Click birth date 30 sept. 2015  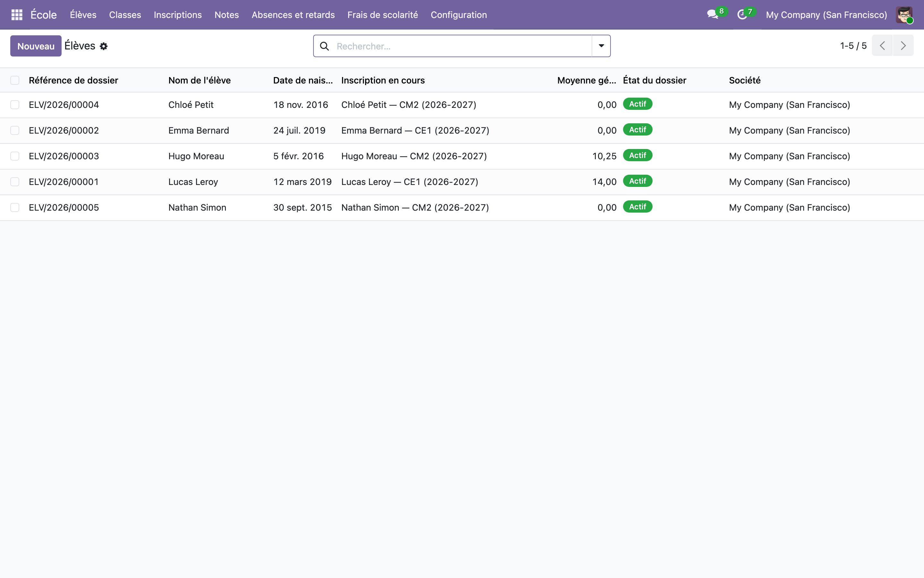303,207
